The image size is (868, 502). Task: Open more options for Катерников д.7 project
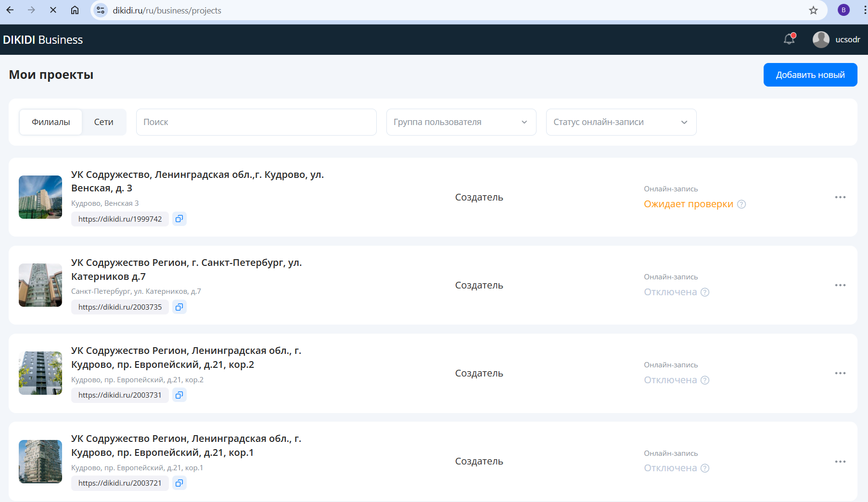840,285
